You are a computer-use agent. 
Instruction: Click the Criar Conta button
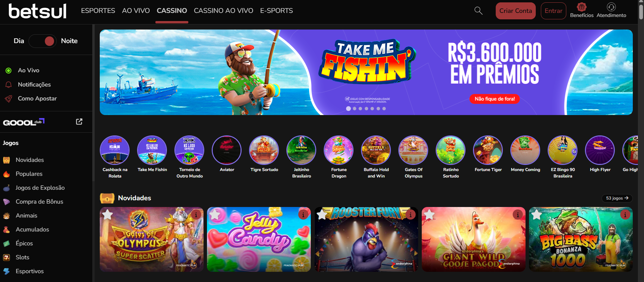coord(515,11)
